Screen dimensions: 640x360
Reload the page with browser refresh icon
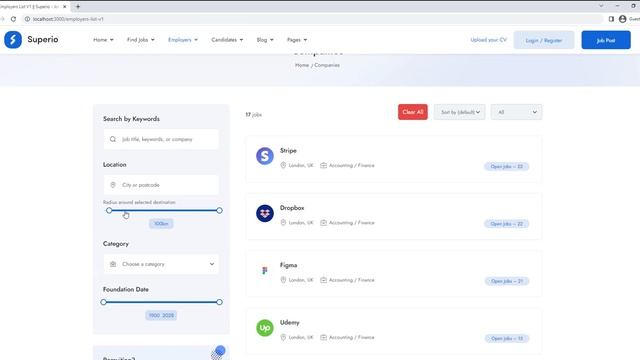[x=13, y=19]
